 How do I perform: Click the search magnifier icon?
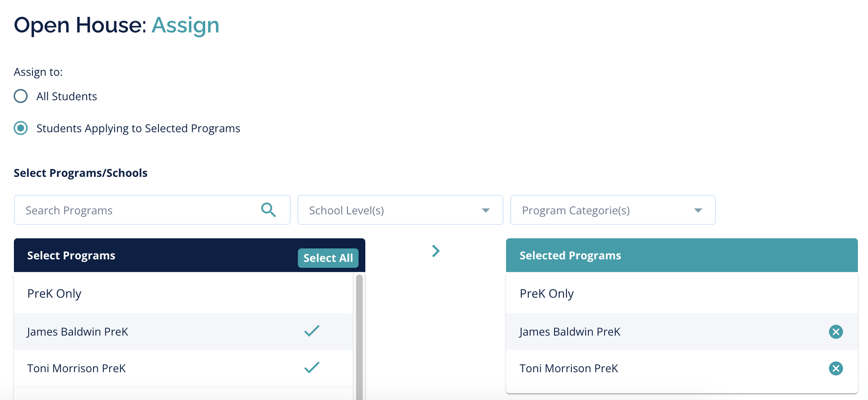coord(268,210)
